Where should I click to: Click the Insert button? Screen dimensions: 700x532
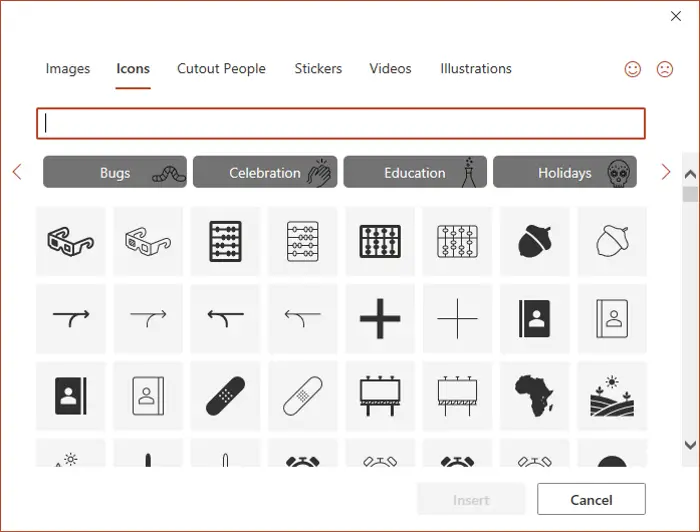click(x=471, y=499)
